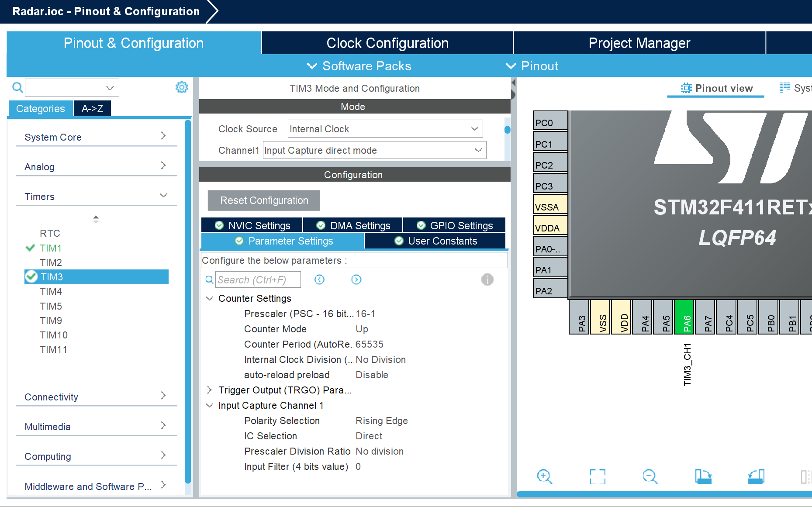
Task: Edit the Prescaler value 16-1
Action: tap(366, 314)
